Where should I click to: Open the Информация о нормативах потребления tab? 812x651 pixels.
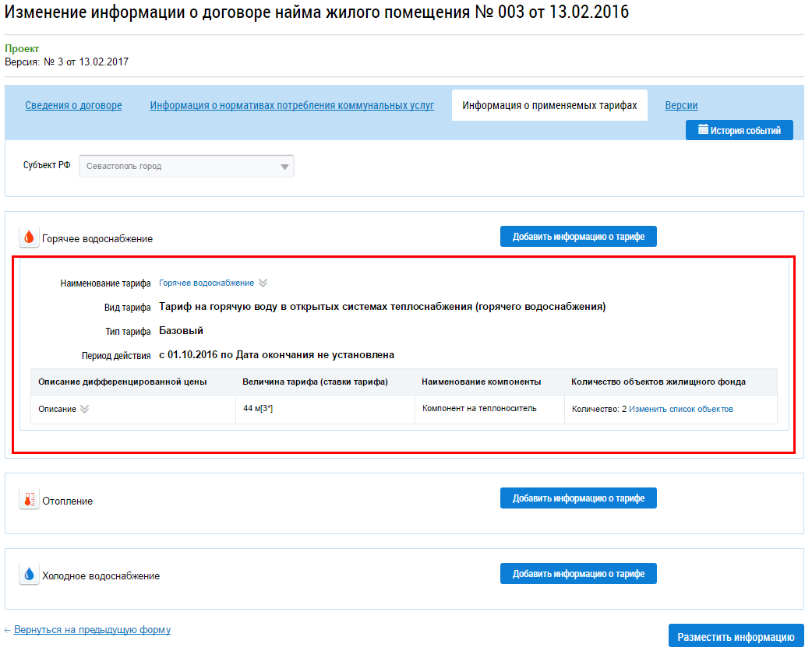(x=291, y=106)
